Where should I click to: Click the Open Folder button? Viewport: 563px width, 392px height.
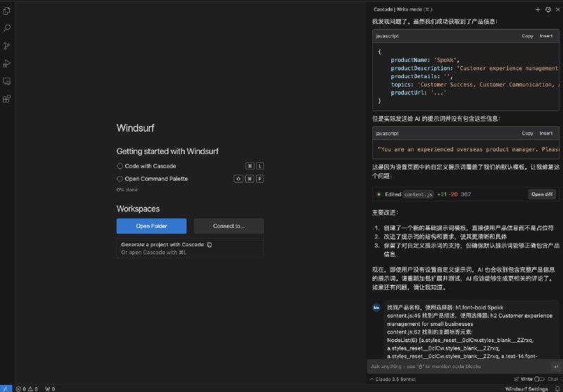[x=151, y=226]
